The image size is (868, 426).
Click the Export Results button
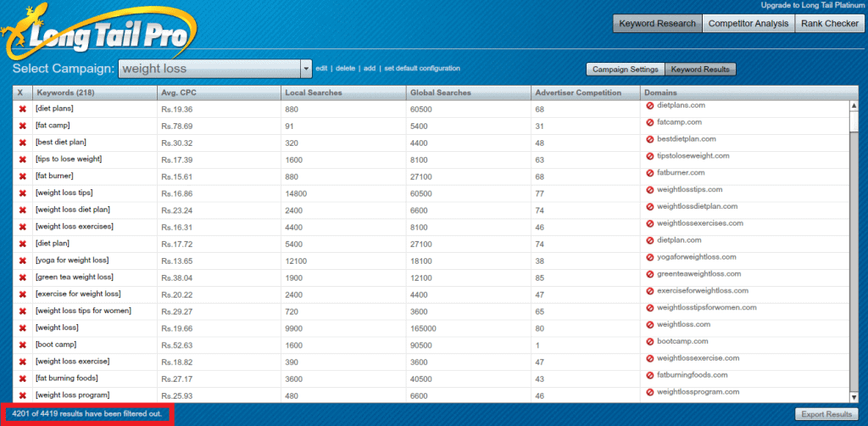coord(826,414)
